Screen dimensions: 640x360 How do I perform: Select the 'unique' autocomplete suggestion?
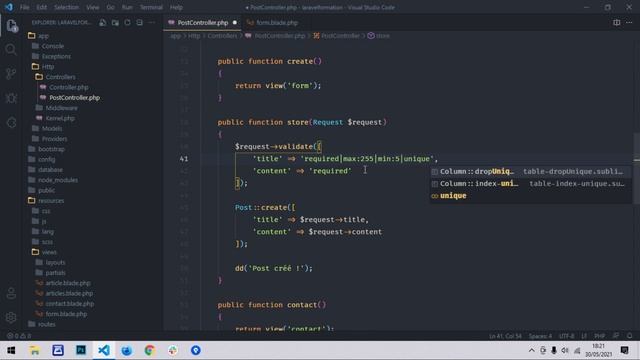click(x=531, y=196)
